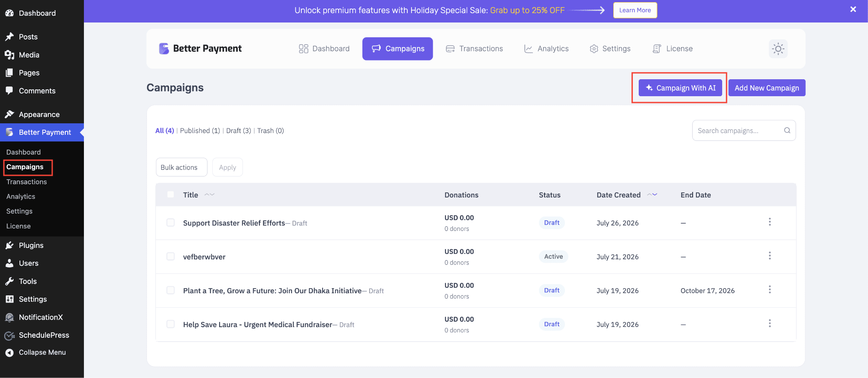868x378 pixels.
Task: Click the Plugins plug icon in sidebar
Action: 9,245
